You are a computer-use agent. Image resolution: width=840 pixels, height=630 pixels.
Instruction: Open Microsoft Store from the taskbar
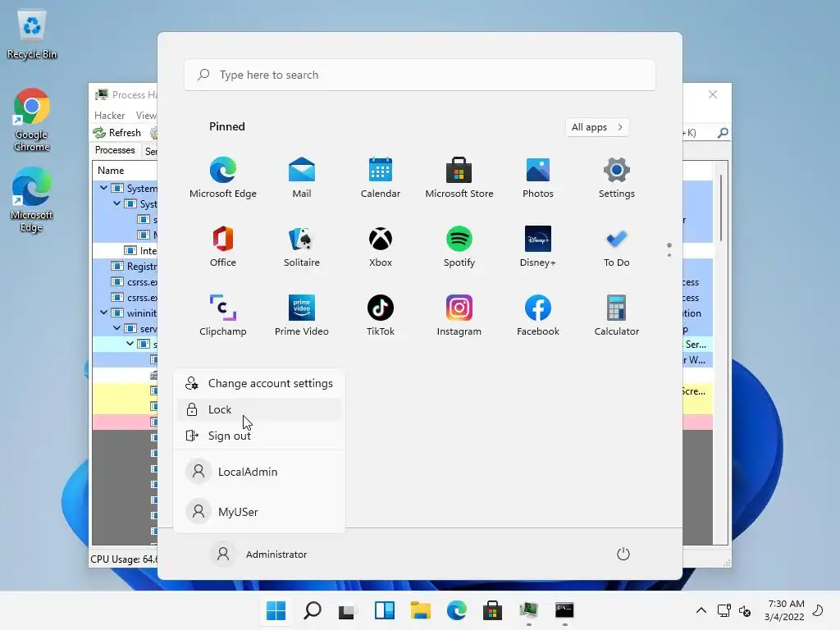pos(492,610)
